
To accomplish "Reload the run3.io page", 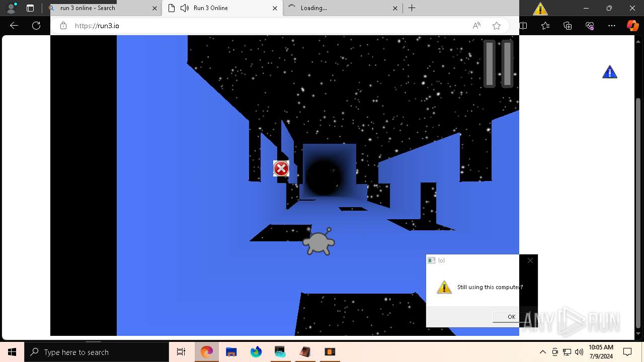I will coord(36,26).
